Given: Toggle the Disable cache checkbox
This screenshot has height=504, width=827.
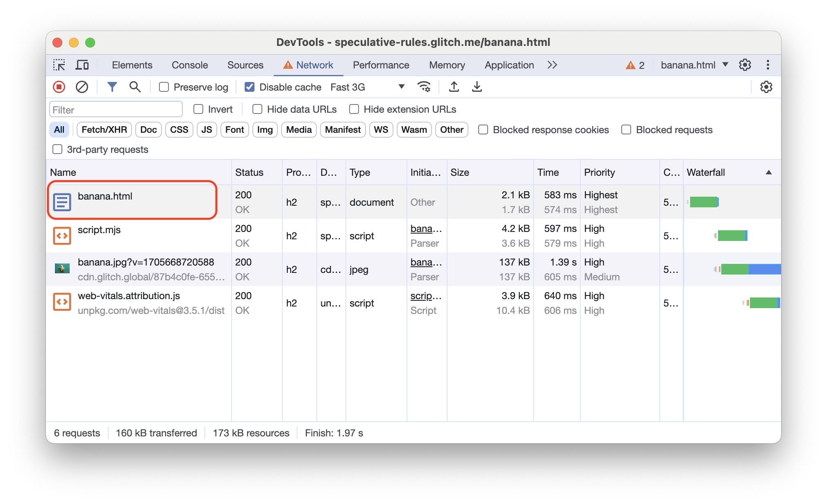Looking at the screenshot, I should (x=249, y=87).
